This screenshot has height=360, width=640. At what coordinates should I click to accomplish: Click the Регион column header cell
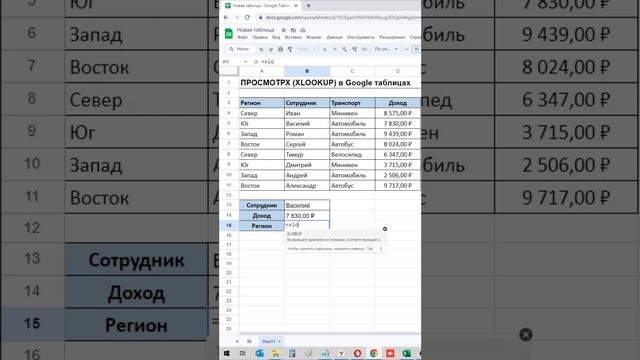pos(262,103)
